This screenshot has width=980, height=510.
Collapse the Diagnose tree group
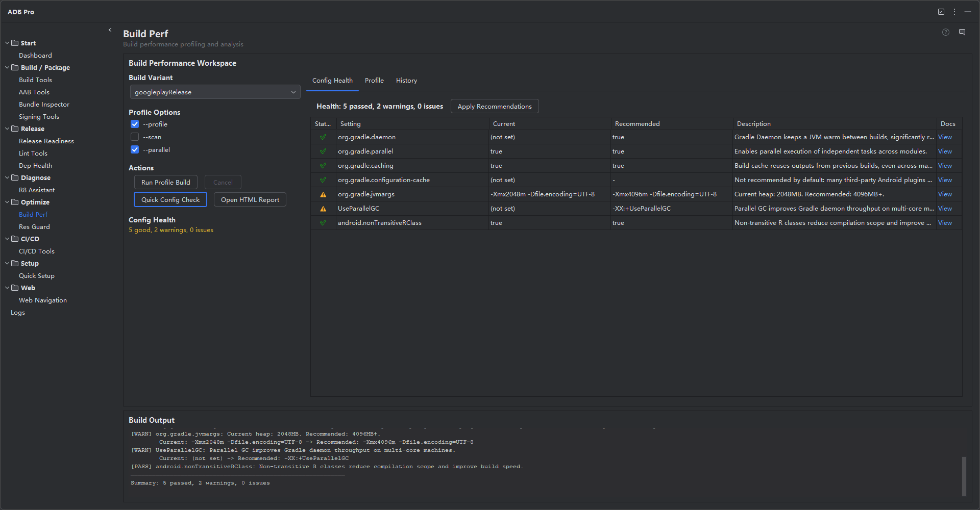click(x=7, y=177)
